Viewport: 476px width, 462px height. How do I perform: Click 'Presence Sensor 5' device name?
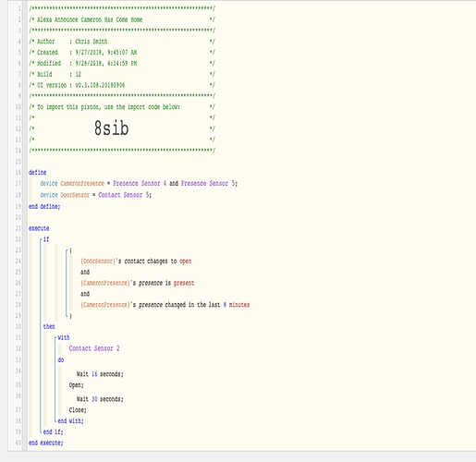[x=208, y=184]
